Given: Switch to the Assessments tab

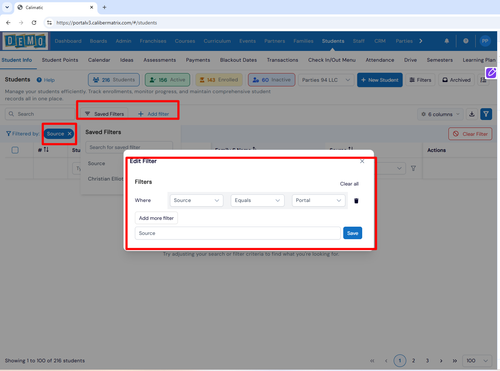Looking at the screenshot, I should point(160,60).
